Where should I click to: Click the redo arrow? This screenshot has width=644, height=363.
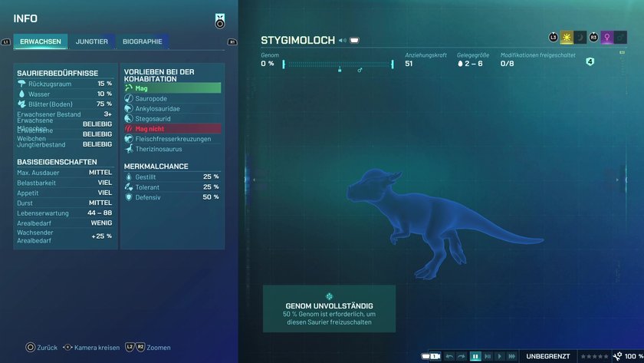click(x=462, y=356)
